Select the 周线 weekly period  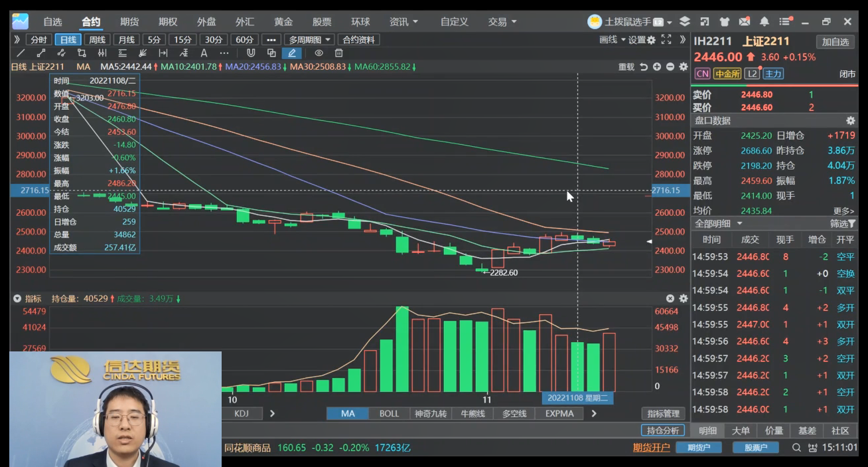pos(97,40)
